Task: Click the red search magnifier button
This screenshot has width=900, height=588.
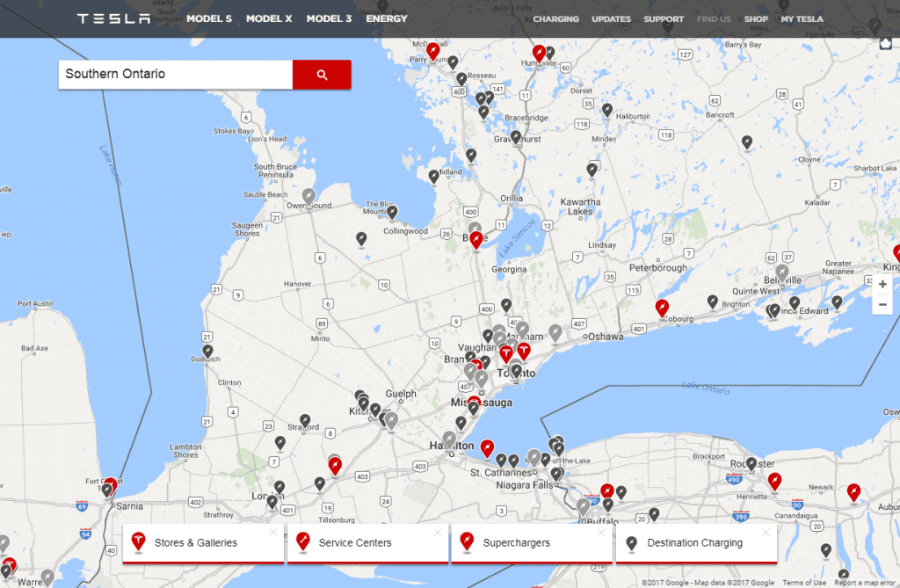Action: coord(322,74)
